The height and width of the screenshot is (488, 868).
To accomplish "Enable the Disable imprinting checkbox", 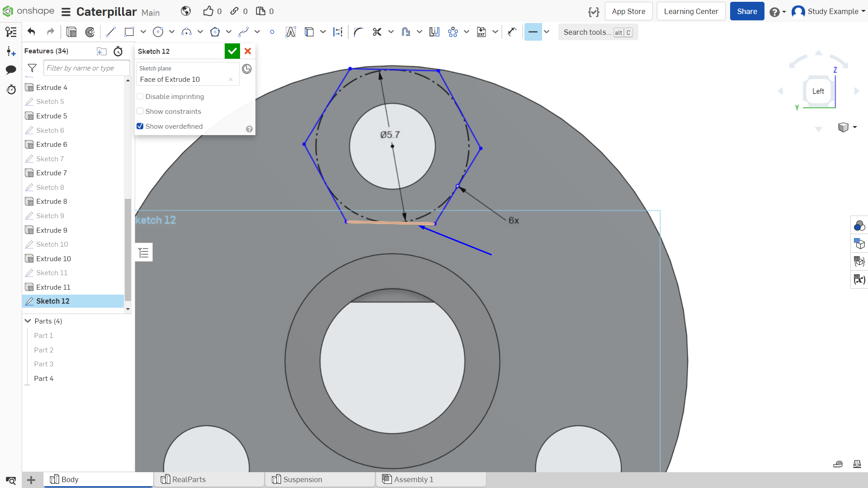I will pos(140,97).
